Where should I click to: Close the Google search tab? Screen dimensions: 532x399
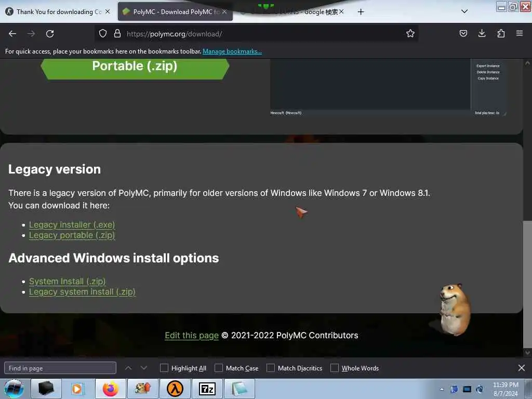[341, 12]
